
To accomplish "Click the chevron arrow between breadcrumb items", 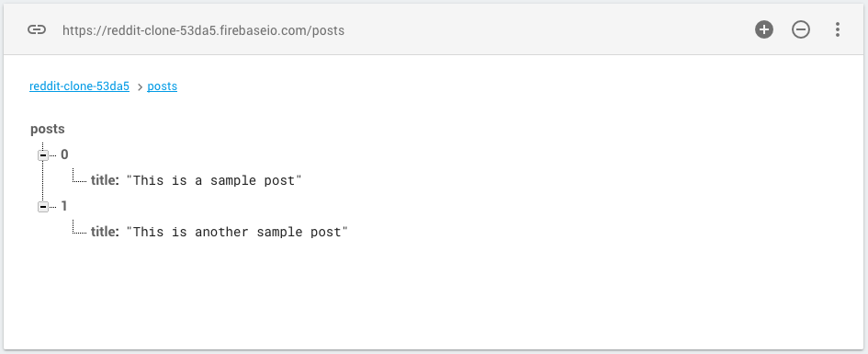I will (140, 87).
